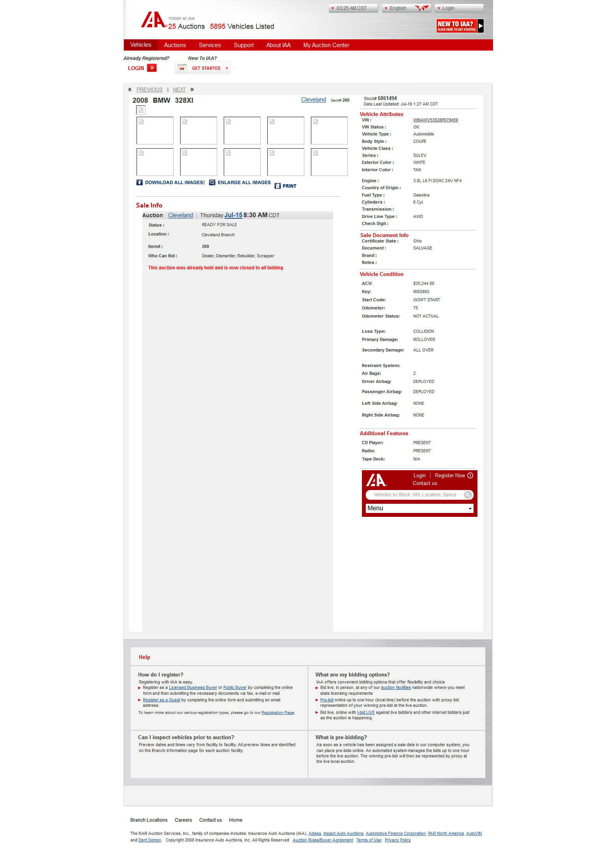Click the Download All Images icon
Viewport: 616px width, 852px height.
(x=139, y=183)
